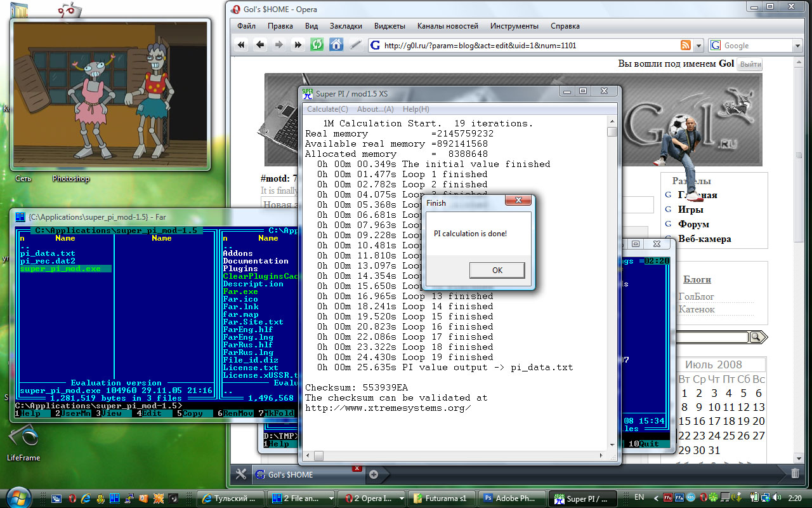Click the RSS feed icon in address bar
The height and width of the screenshot is (508, 812).
686,46
